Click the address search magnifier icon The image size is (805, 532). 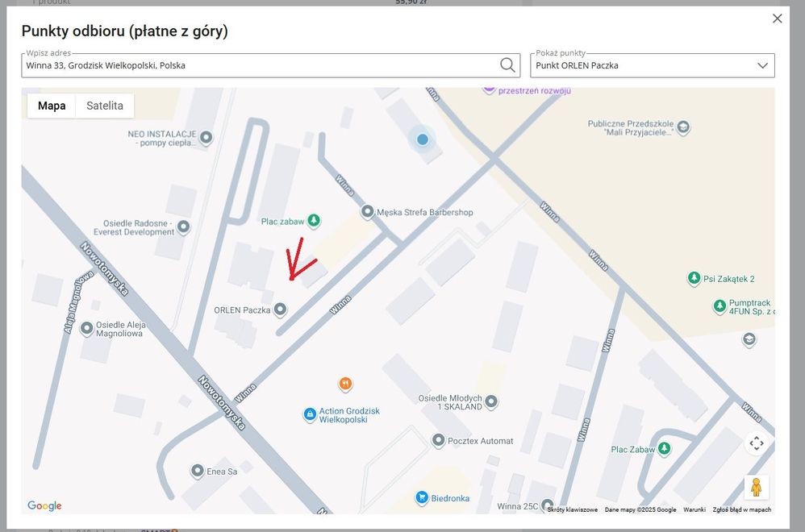tap(507, 65)
